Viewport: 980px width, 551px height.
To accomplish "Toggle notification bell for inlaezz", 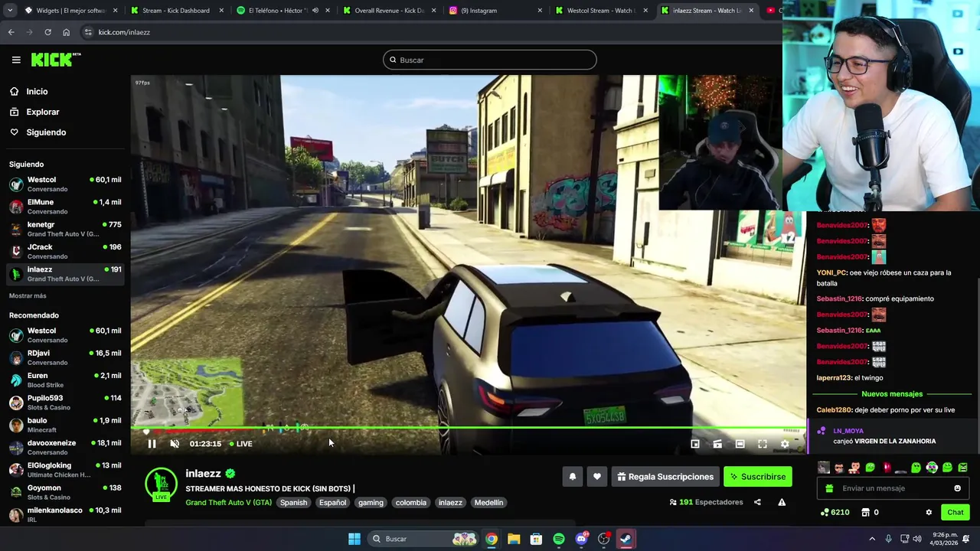I will 573,477.
